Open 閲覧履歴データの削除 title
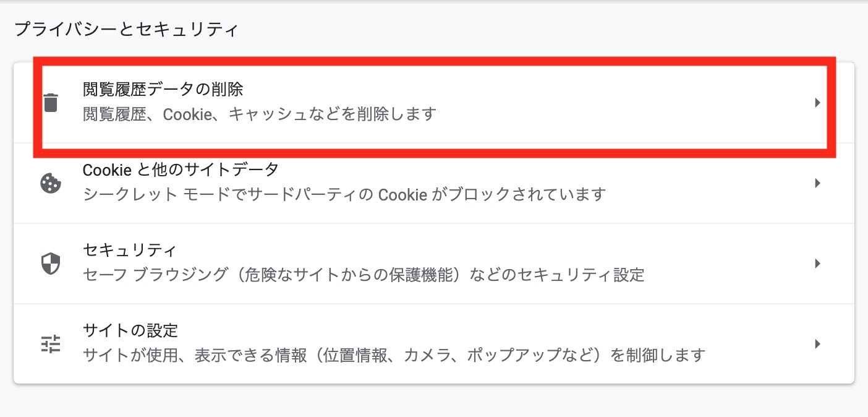Image resolution: width=868 pixels, height=417 pixels. 163,90
